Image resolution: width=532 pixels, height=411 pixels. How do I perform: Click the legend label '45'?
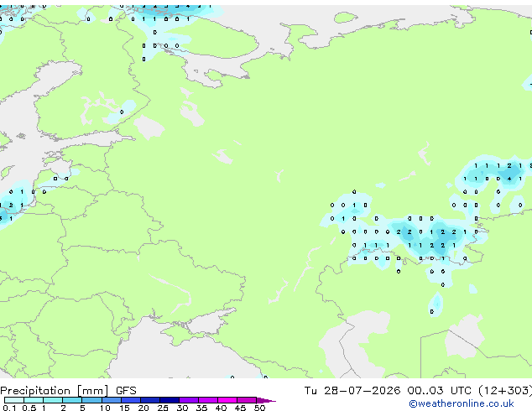click(240, 408)
